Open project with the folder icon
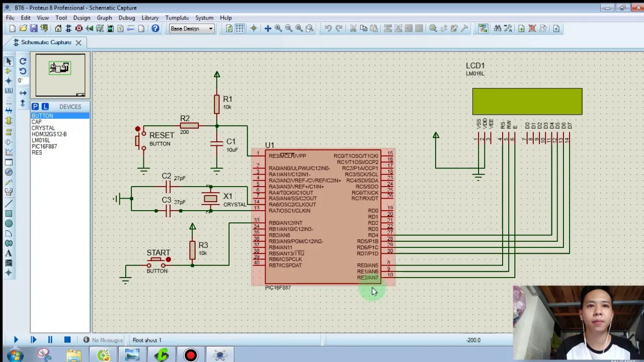 (x=23, y=29)
